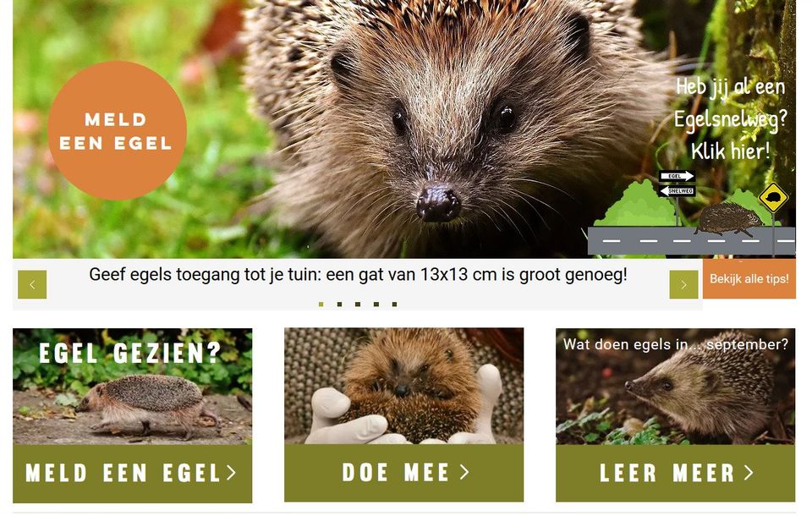Open the 'Doe mee' green banner

tap(404, 473)
